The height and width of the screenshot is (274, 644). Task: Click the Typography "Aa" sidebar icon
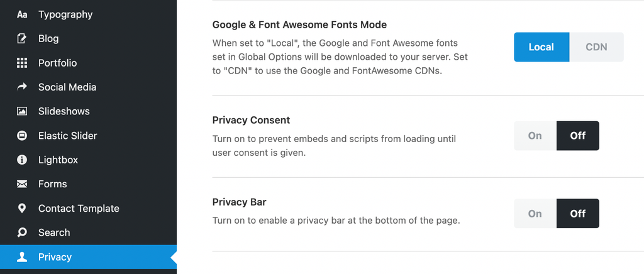[22, 14]
